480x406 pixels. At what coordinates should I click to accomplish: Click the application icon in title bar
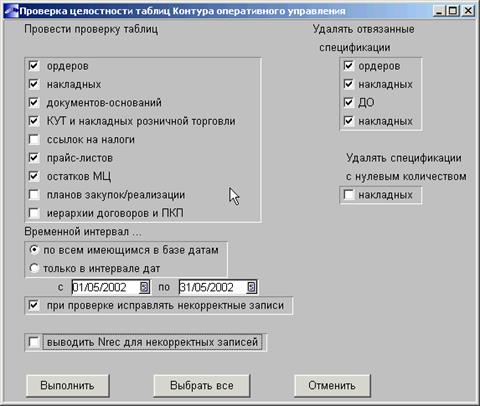pos(11,11)
